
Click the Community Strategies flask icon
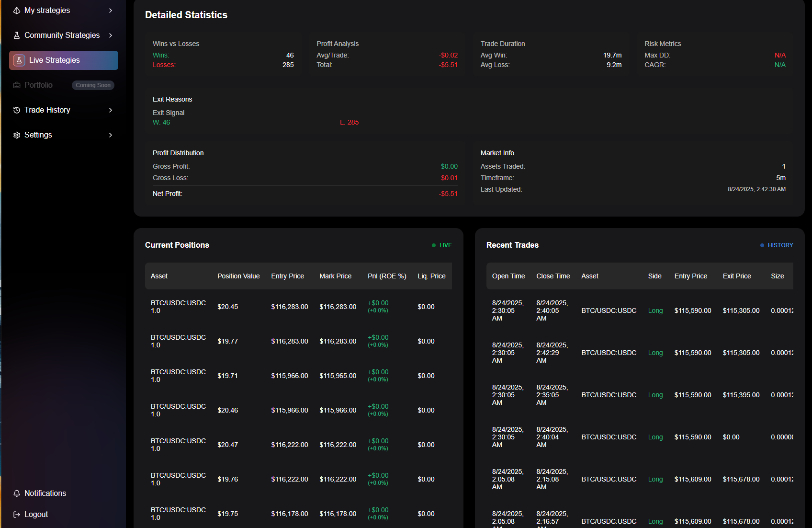tap(17, 35)
